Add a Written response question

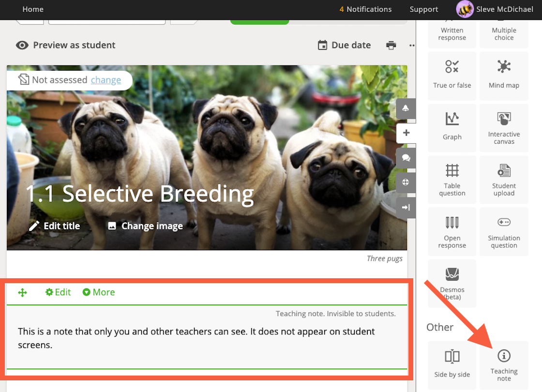click(452, 34)
